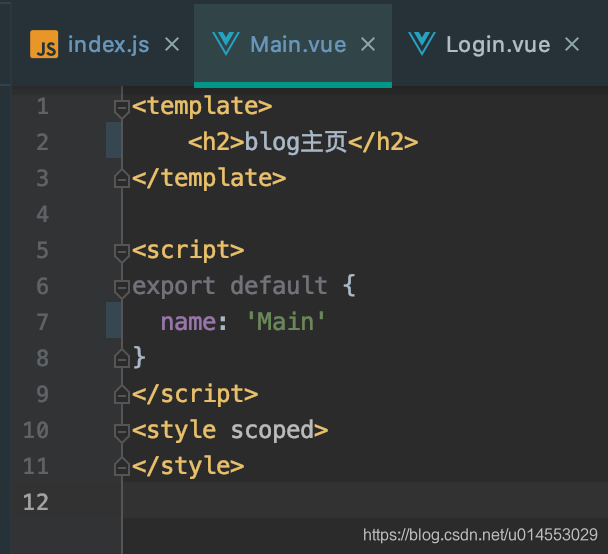608x554 pixels.
Task: Click the closing </script> tag text
Action: pos(195,394)
